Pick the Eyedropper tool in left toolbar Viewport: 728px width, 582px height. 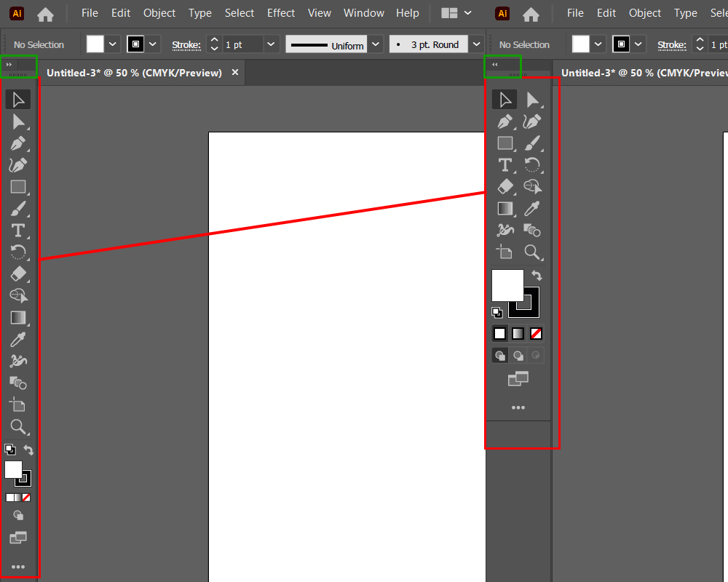pos(18,339)
